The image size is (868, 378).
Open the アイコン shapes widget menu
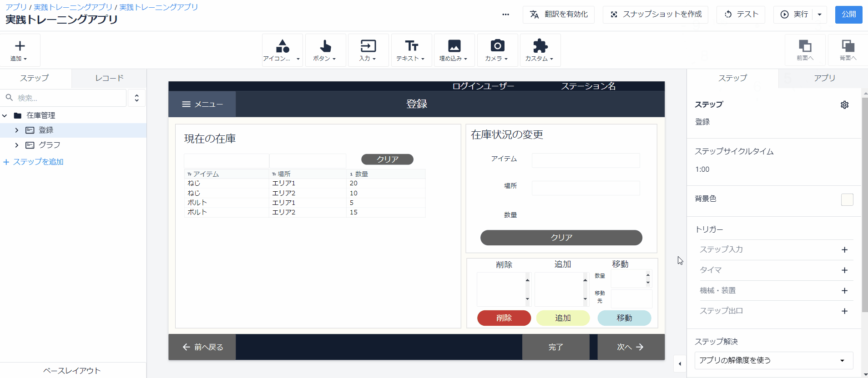(x=282, y=50)
